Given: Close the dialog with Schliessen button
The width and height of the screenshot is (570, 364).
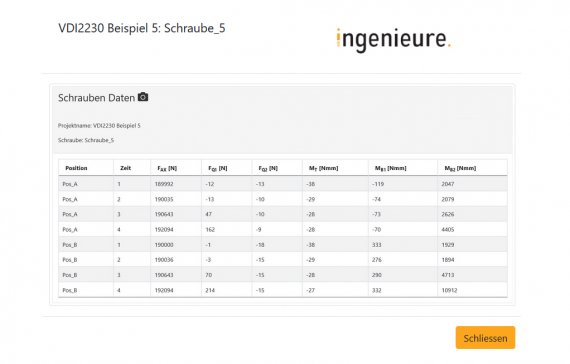Looking at the screenshot, I should click(485, 338).
